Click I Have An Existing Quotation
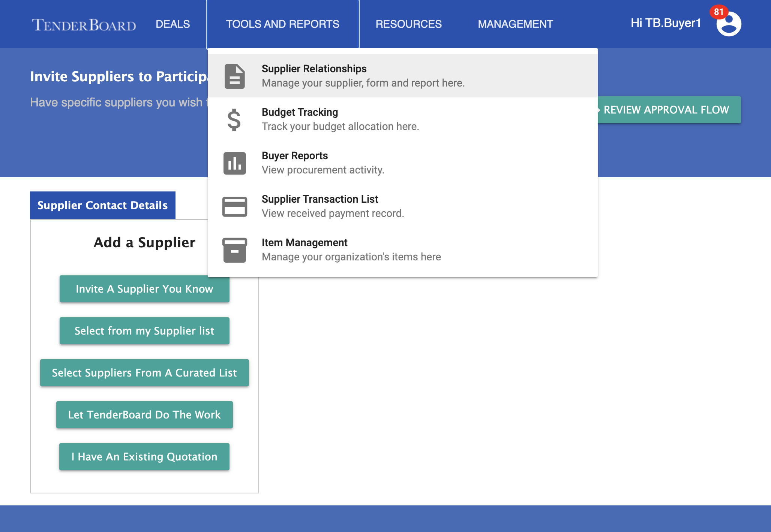 (x=144, y=457)
